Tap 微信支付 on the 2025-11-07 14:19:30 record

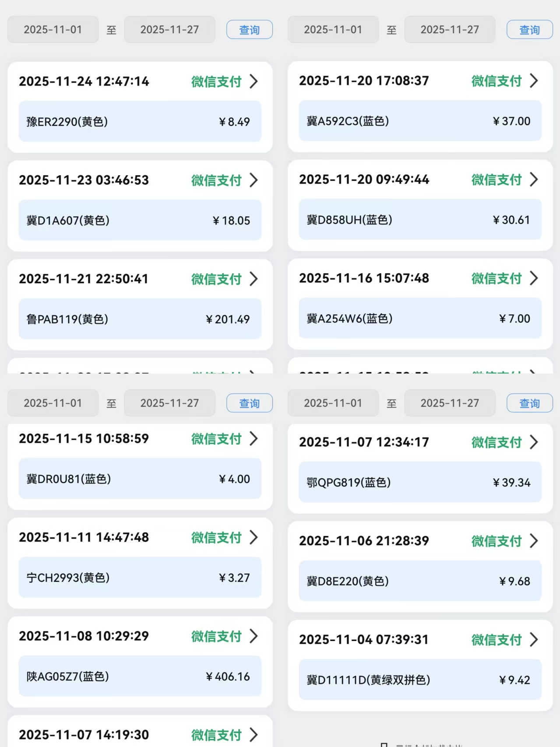coord(216,735)
